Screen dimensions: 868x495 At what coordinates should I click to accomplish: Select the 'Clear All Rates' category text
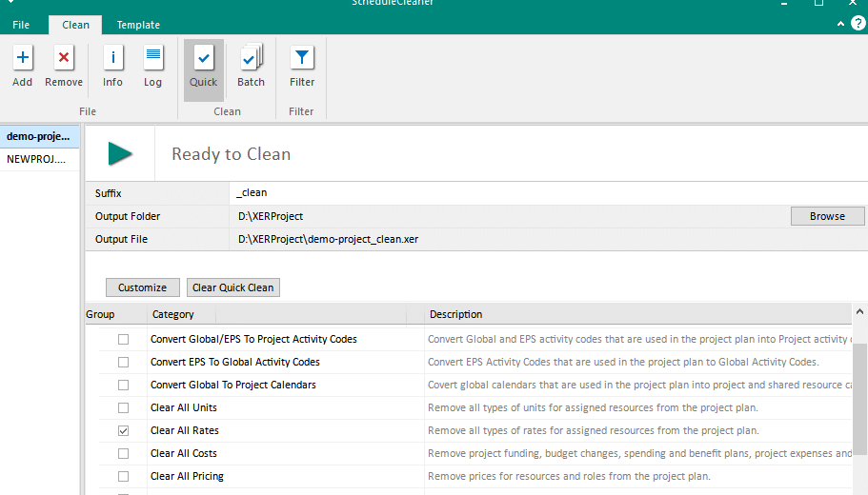184,430
